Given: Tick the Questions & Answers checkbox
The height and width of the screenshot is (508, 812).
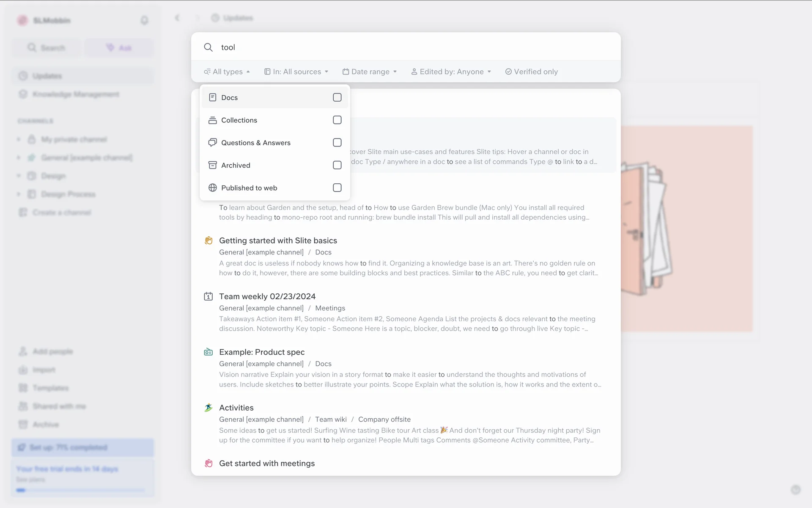Looking at the screenshot, I should (x=337, y=143).
